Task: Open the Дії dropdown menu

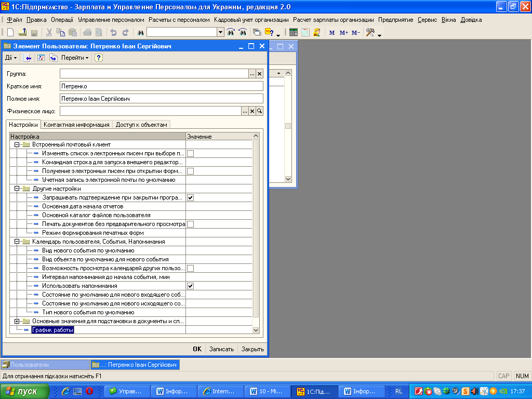Action: click(x=11, y=58)
